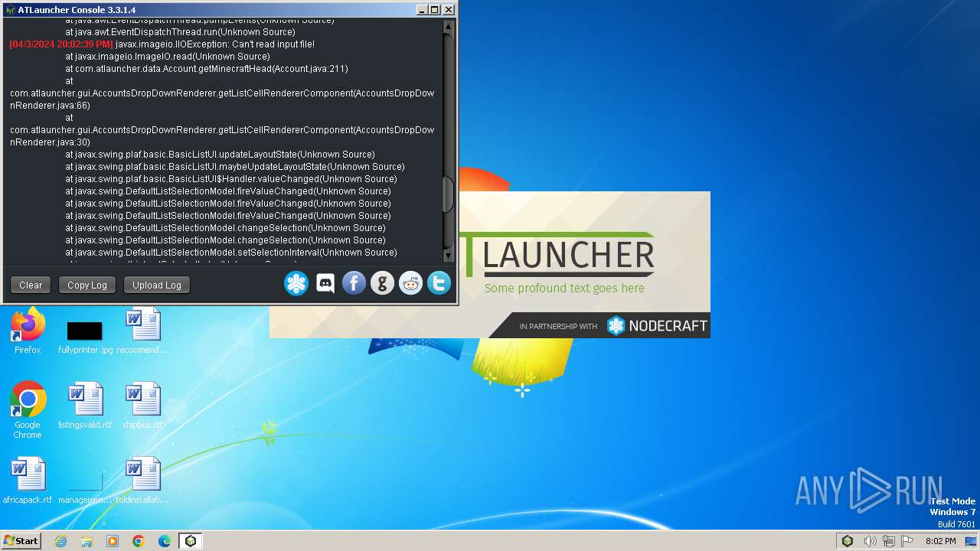Click the Account.getMinecraftHead log line

click(x=207, y=69)
